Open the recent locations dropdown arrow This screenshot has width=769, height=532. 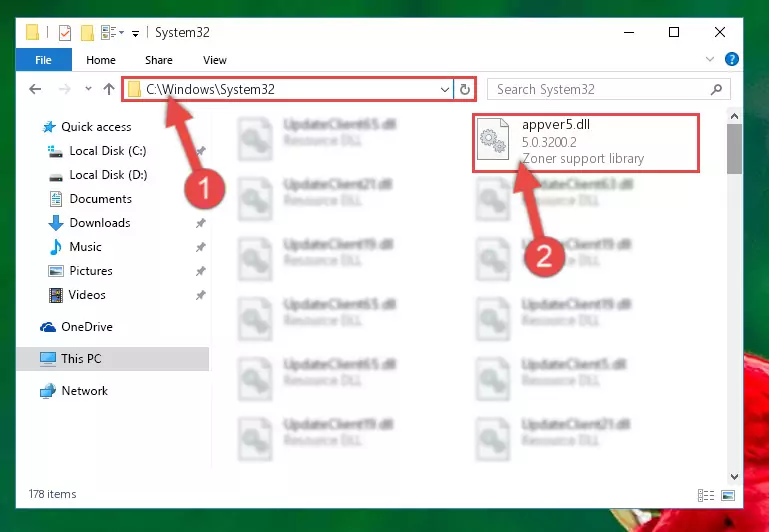(x=88, y=89)
